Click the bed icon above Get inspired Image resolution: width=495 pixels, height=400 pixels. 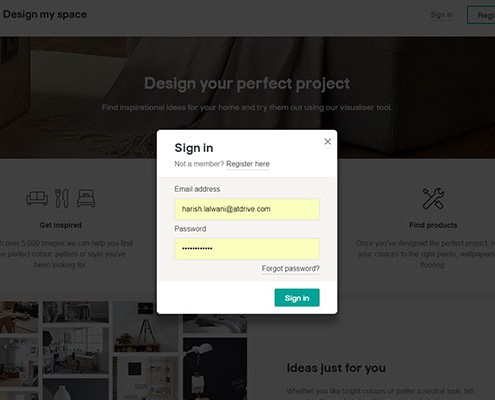[86, 198]
